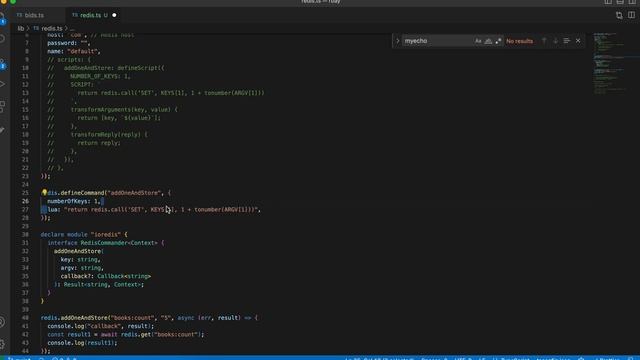Open the Explorer icon in activity bar
This screenshot has width=640, height=360.
tap(2, 18)
